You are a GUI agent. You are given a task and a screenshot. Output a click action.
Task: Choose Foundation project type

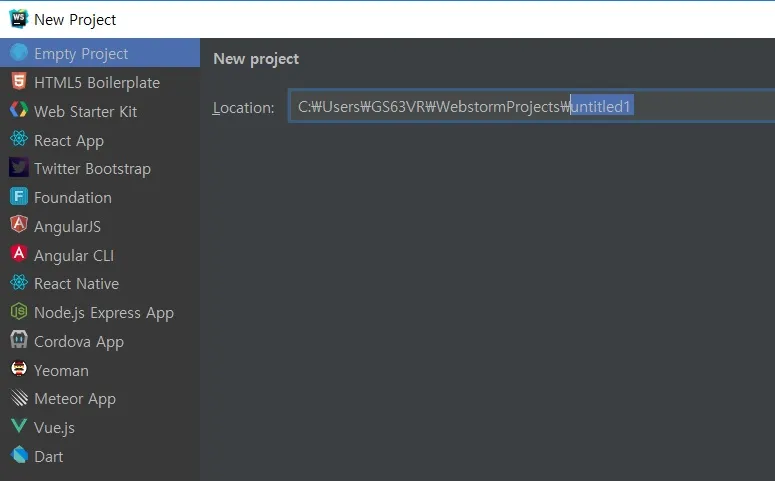pos(100,198)
